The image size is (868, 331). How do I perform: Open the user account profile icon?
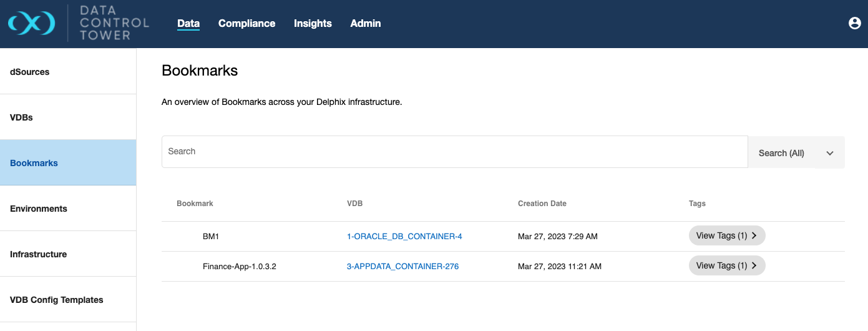tap(854, 23)
